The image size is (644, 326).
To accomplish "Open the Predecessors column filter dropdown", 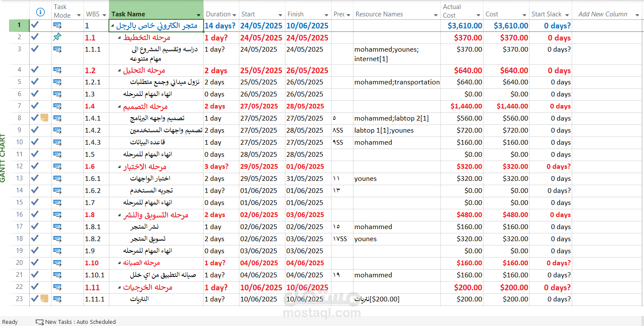I will point(348,15).
